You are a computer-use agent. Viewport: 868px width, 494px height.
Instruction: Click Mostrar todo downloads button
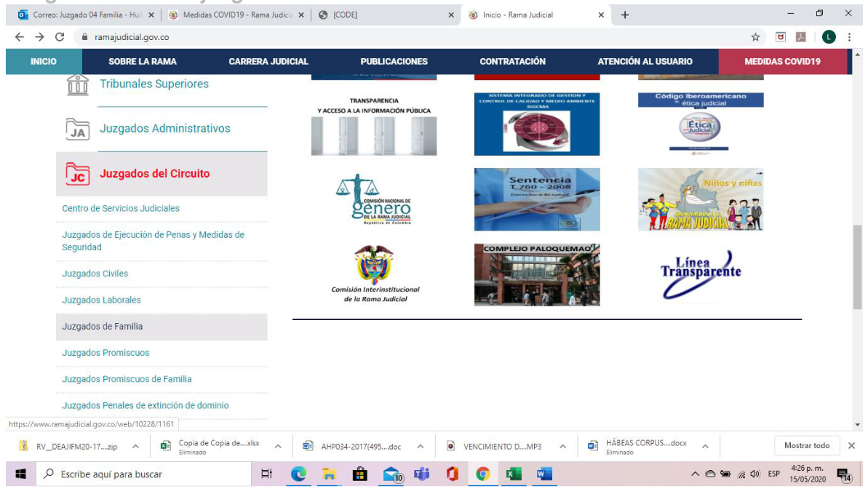pyautogui.click(x=807, y=446)
